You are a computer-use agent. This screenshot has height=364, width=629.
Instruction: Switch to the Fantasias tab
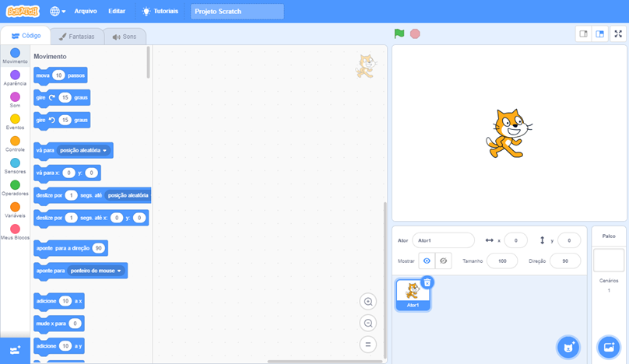click(x=77, y=37)
